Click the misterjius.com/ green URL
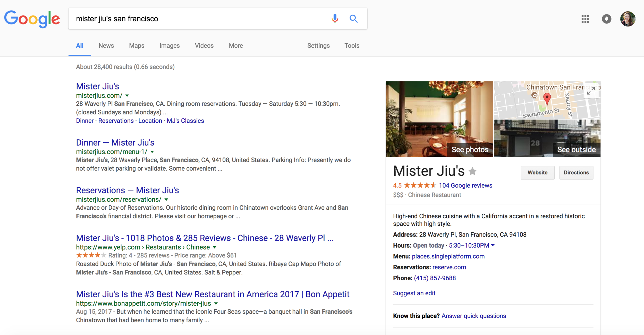The width and height of the screenshot is (644, 335). (x=99, y=96)
